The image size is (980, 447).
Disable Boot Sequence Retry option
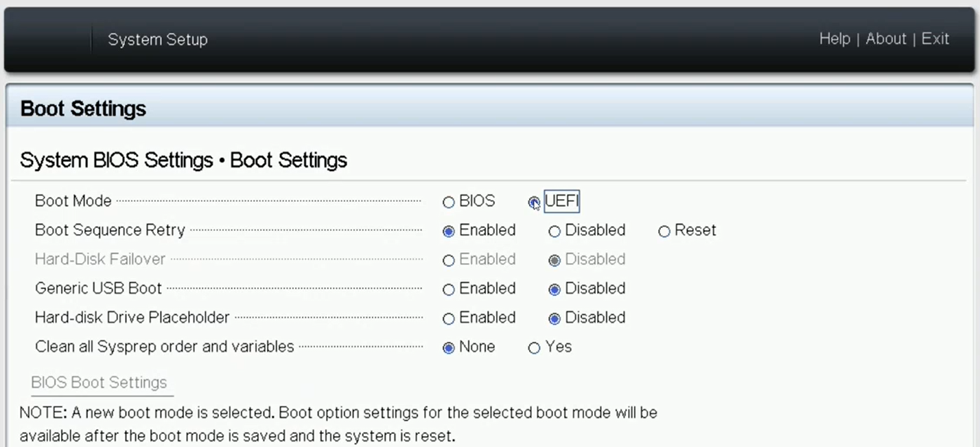coord(555,231)
